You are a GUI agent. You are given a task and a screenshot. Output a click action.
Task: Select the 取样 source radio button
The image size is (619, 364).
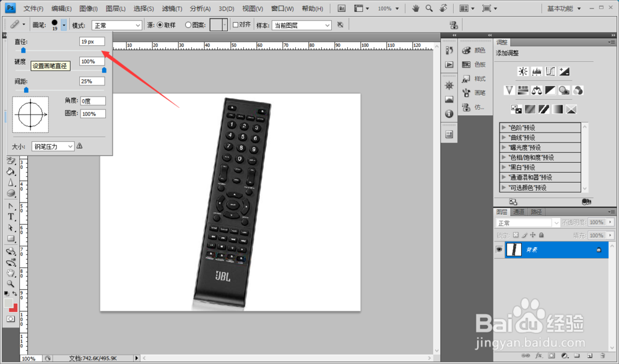click(x=160, y=25)
